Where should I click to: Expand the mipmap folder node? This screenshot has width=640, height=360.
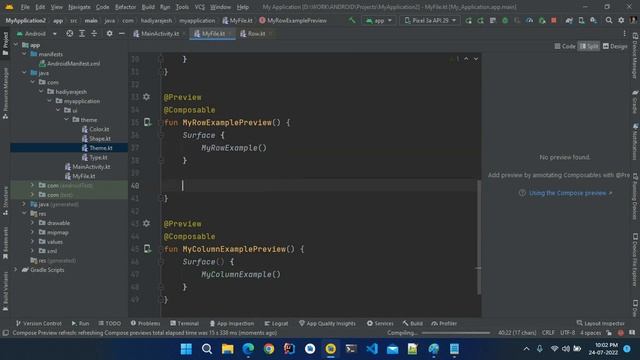tap(33, 232)
